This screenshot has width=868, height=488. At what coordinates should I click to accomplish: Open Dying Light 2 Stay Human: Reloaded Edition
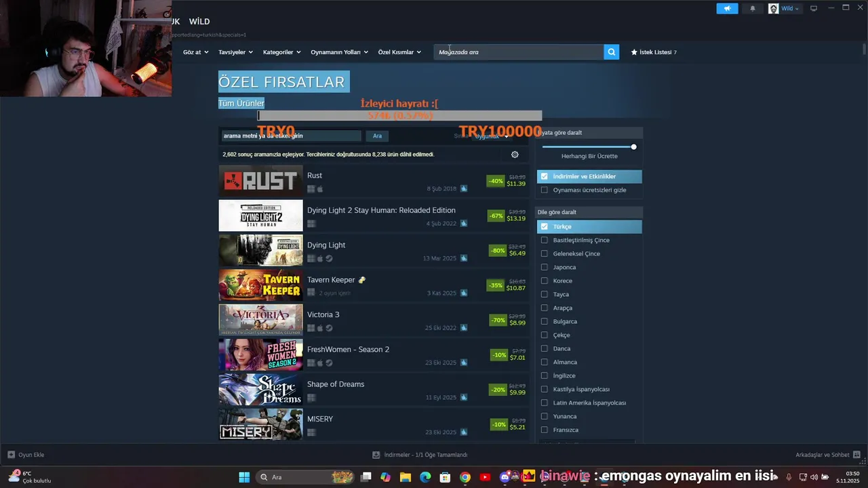click(381, 210)
